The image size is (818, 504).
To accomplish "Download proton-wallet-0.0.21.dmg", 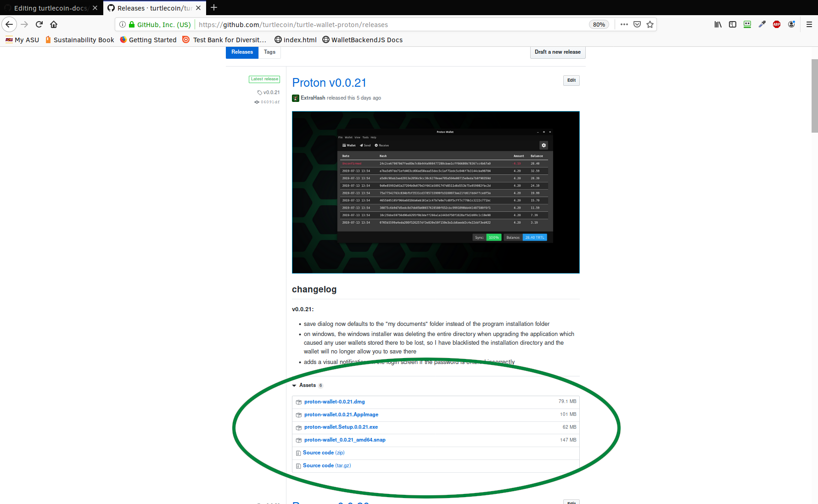I will pos(335,402).
